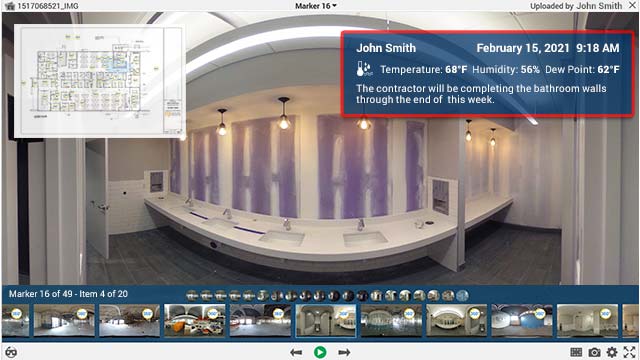Click 'John Smith' name in info overlay
The width and height of the screenshot is (640, 360).
click(x=386, y=48)
